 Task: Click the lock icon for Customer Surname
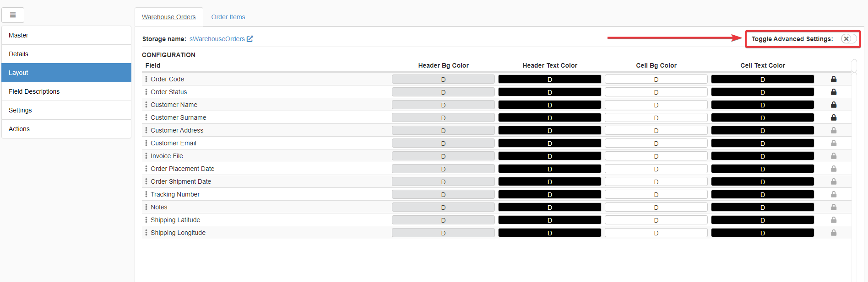[834, 117]
